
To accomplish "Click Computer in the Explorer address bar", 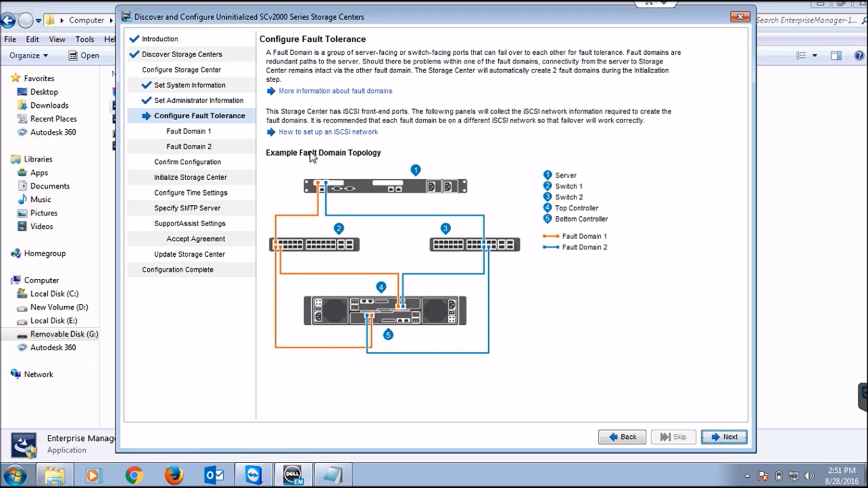I will (86, 20).
